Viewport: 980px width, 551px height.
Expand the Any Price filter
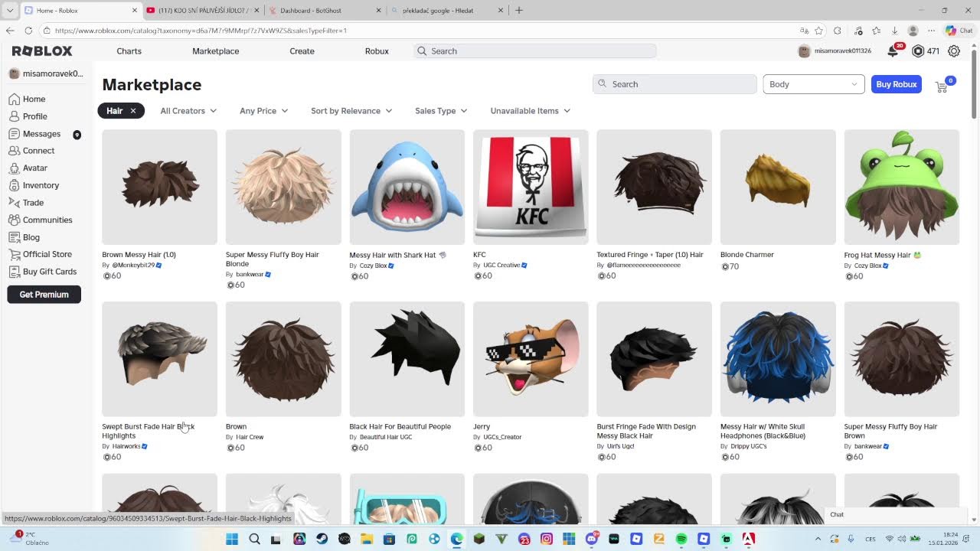pyautogui.click(x=263, y=111)
